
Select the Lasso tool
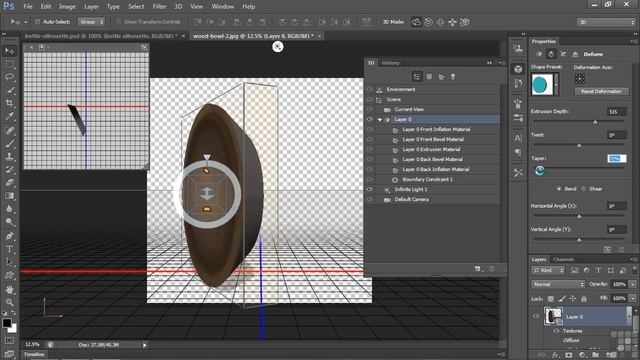click(x=9, y=77)
